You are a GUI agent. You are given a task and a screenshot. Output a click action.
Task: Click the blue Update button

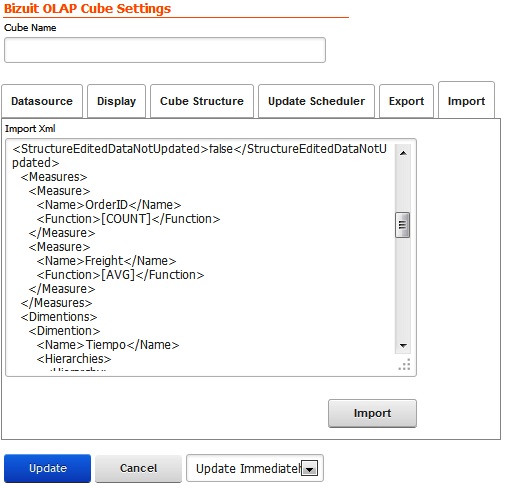point(47,468)
